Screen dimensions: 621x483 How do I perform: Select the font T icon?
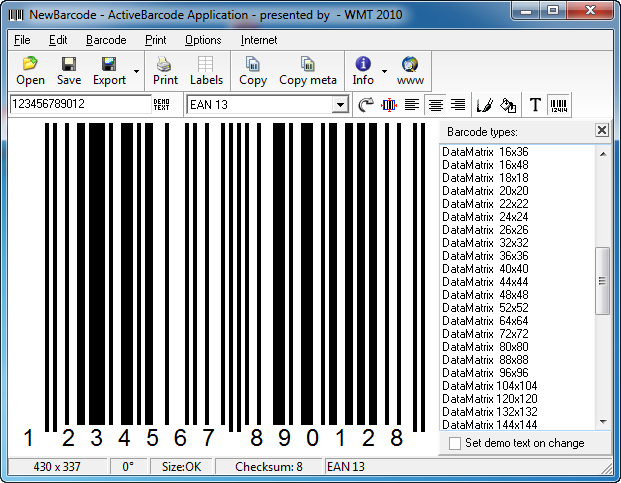pyautogui.click(x=535, y=105)
